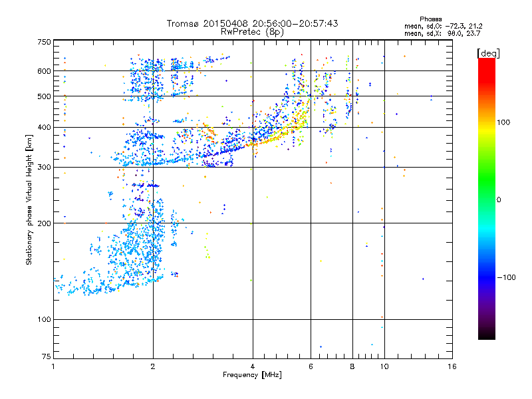Click the y-axis title 'Stationary phase Virtual Height [km]'

[x=29, y=199]
